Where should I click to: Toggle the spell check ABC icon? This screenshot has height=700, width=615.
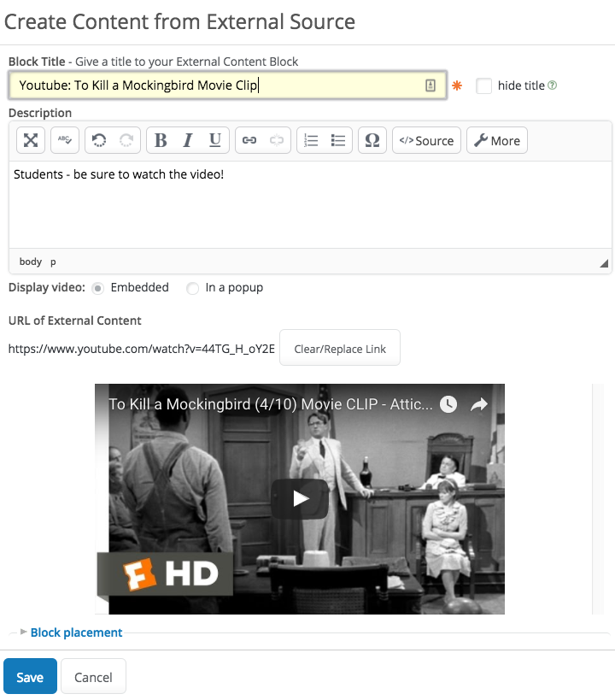point(65,140)
